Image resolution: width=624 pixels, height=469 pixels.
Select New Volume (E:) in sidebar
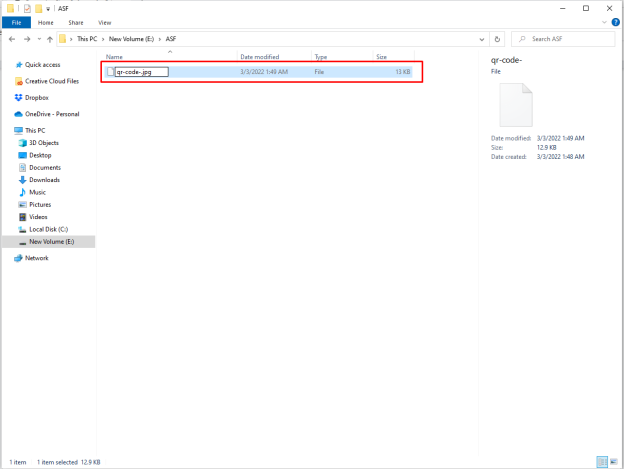pos(52,241)
